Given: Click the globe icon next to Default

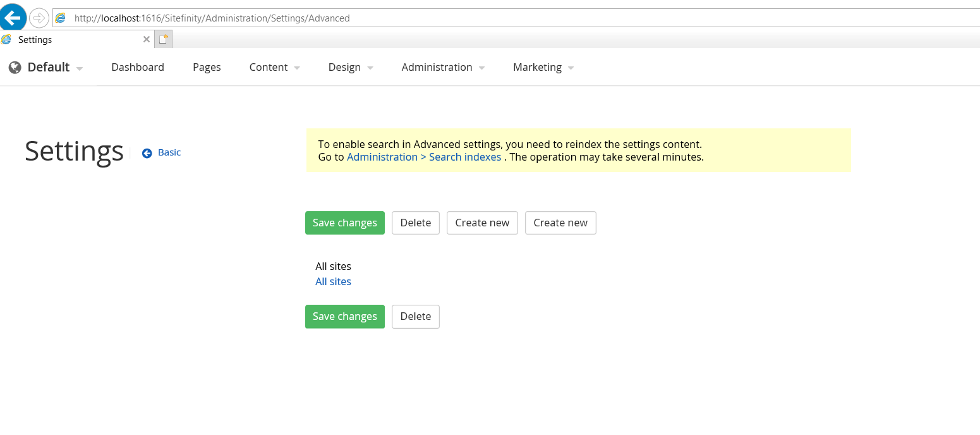Looking at the screenshot, I should pos(14,67).
